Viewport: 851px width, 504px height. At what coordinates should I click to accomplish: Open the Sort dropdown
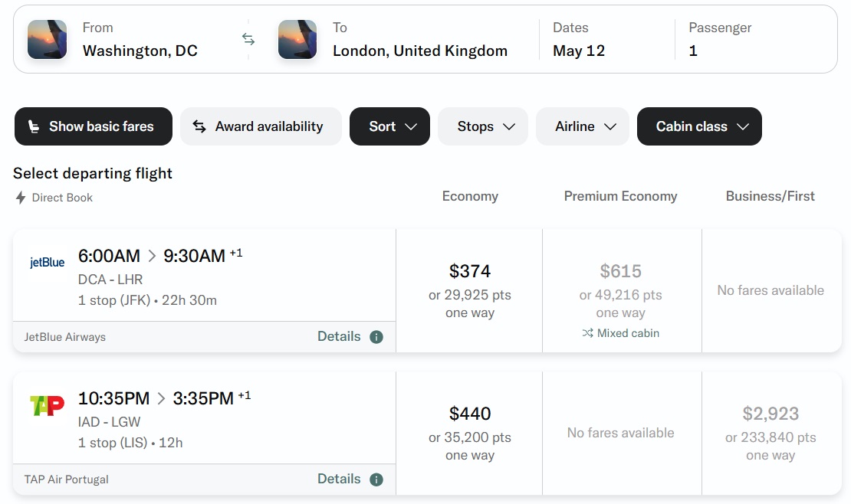(x=389, y=126)
